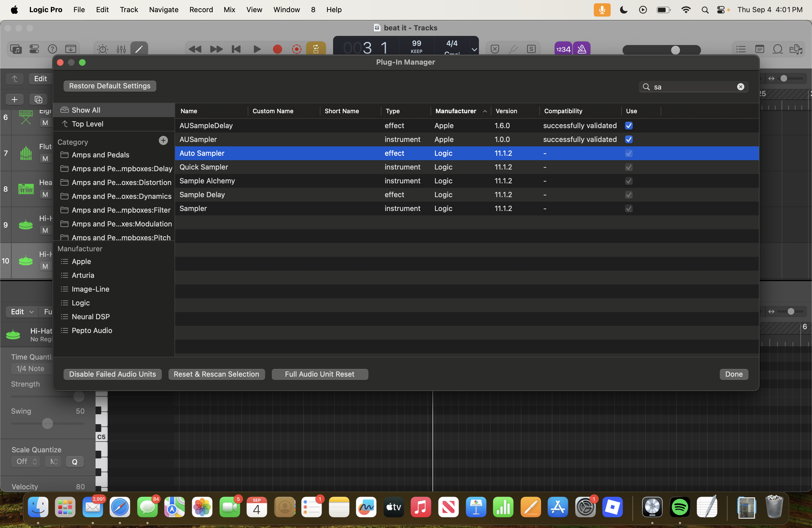This screenshot has width=812, height=528.
Task: Open the Scale Quantize Off popup
Action: (26, 461)
